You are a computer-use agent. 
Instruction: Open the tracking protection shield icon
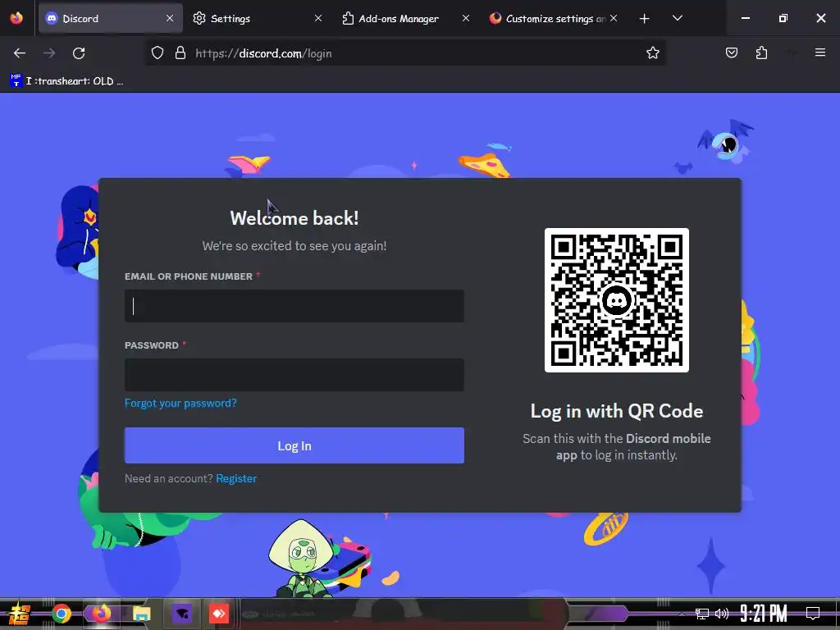[x=157, y=53]
